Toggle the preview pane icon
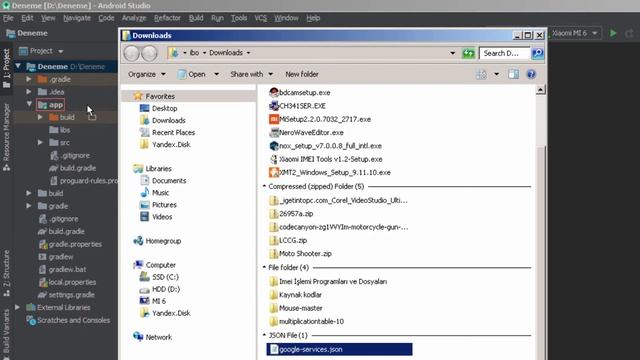This screenshot has width=640, height=360. pyautogui.click(x=513, y=74)
